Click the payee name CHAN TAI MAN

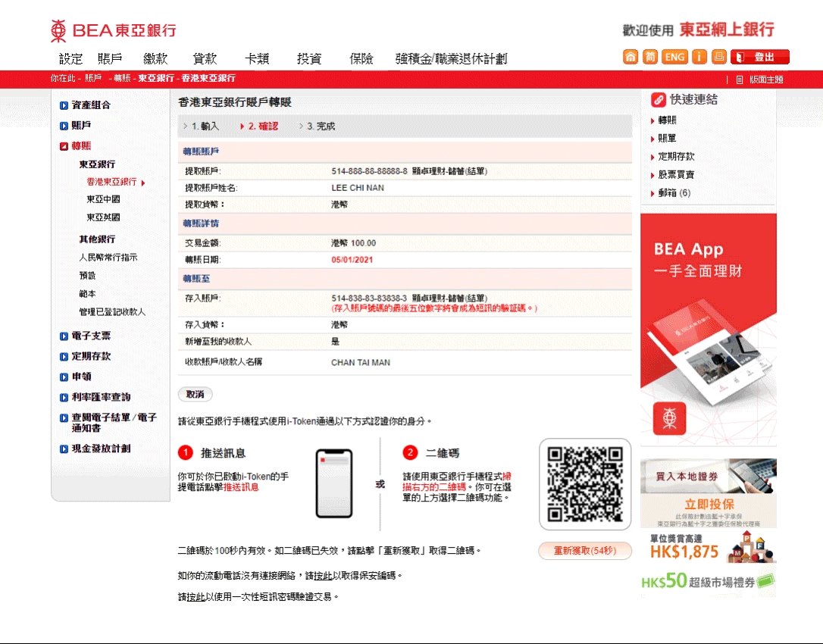pyautogui.click(x=361, y=363)
